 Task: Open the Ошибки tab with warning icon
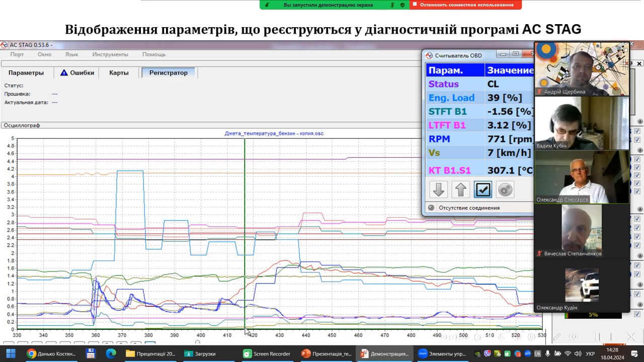(x=77, y=72)
